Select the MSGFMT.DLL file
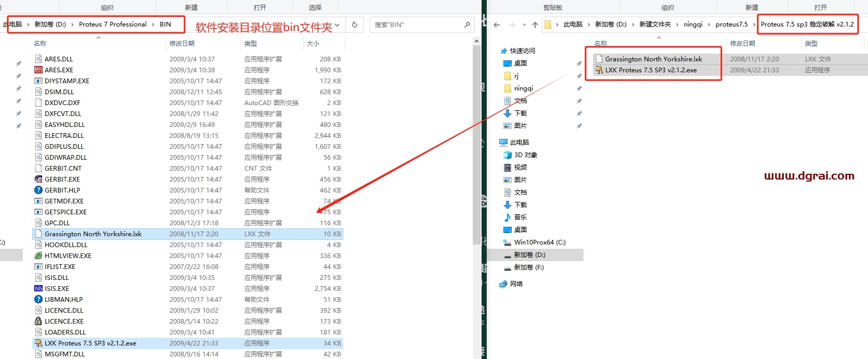Screen dimensions: 868x359 pyautogui.click(x=187, y=354)
